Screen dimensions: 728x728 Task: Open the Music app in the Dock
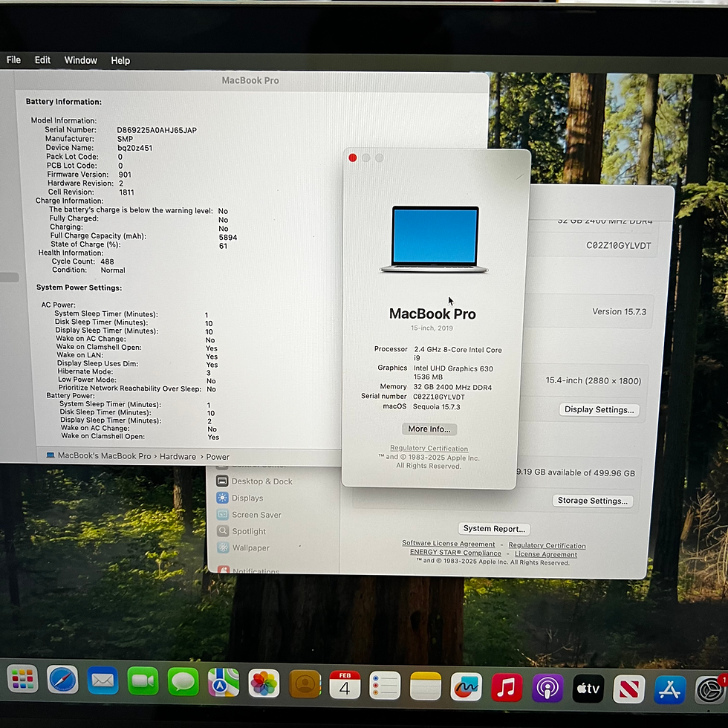click(507, 687)
